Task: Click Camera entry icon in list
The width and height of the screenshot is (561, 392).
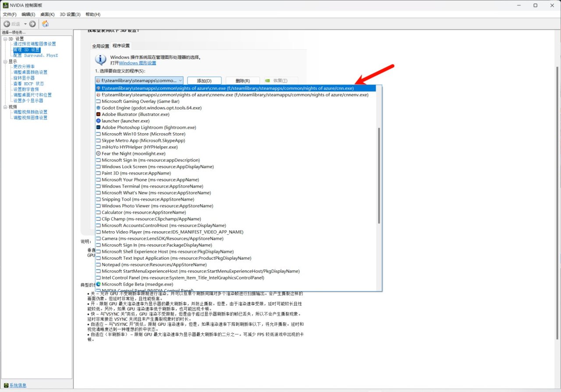Action: pyautogui.click(x=98, y=239)
